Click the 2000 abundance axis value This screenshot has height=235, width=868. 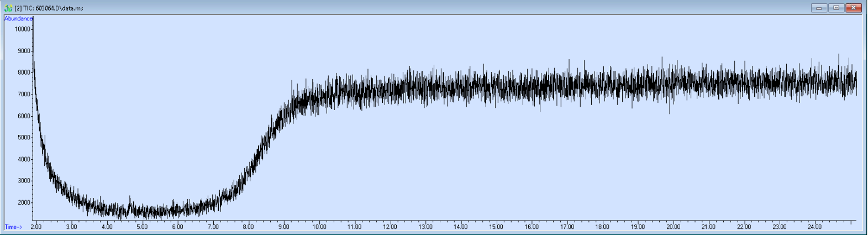[24, 202]
